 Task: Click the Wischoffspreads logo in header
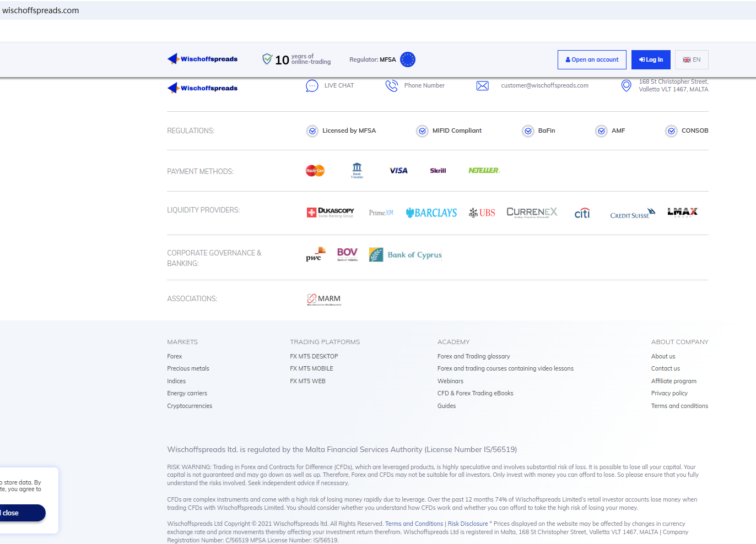coord(203,59)
